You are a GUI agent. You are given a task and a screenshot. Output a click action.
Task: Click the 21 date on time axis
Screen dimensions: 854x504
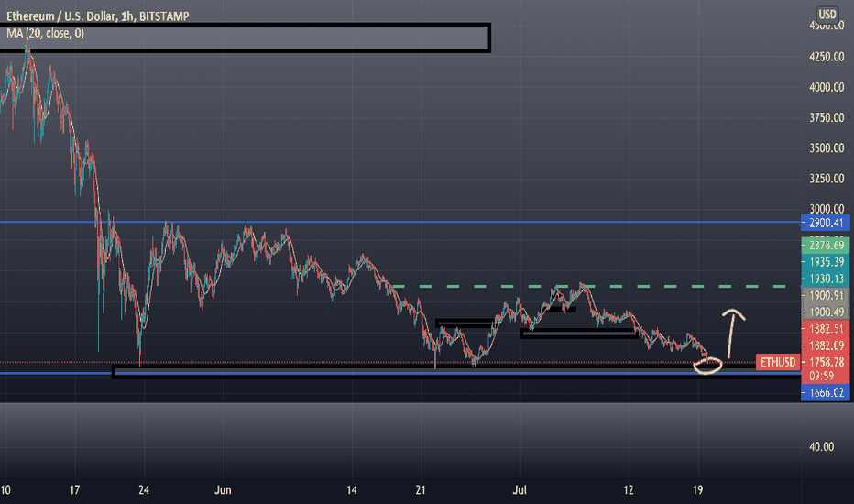tap(421, 490)
